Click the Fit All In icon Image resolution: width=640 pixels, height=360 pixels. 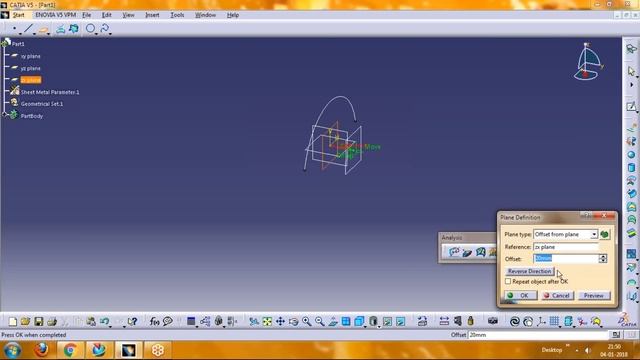267,322
